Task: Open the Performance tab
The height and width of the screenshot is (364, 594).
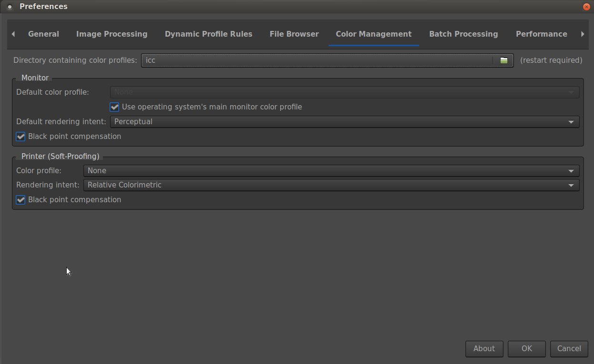Action: [541, 34]
